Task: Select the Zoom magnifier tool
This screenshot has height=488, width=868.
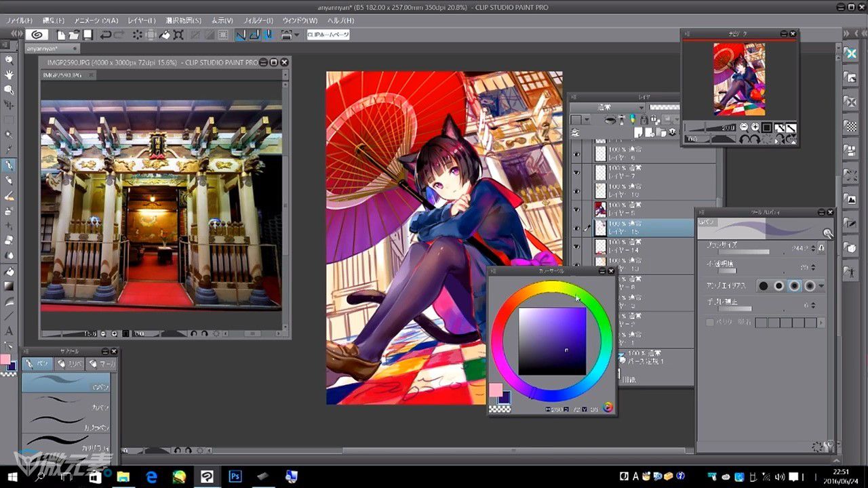Action: coord(9,60)
